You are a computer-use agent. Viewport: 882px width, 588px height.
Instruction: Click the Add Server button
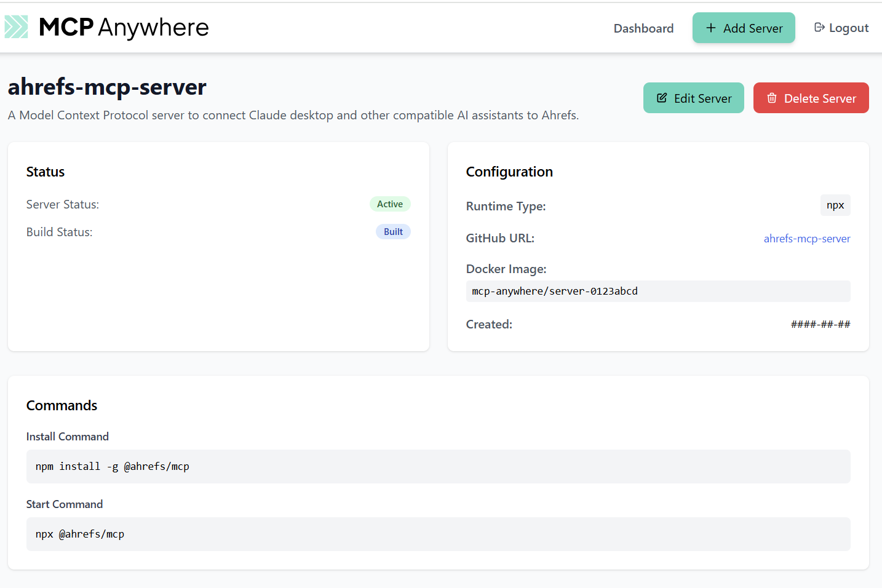pyautogui.click(x=744, y=28)
